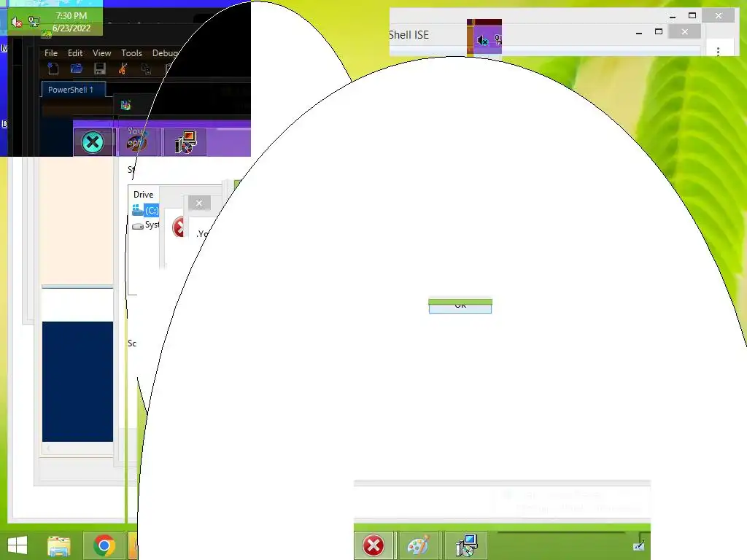Open the Tools menu in PowerShell ISE
The height and width of the screenshot is (560, 747).
(131, 52)
